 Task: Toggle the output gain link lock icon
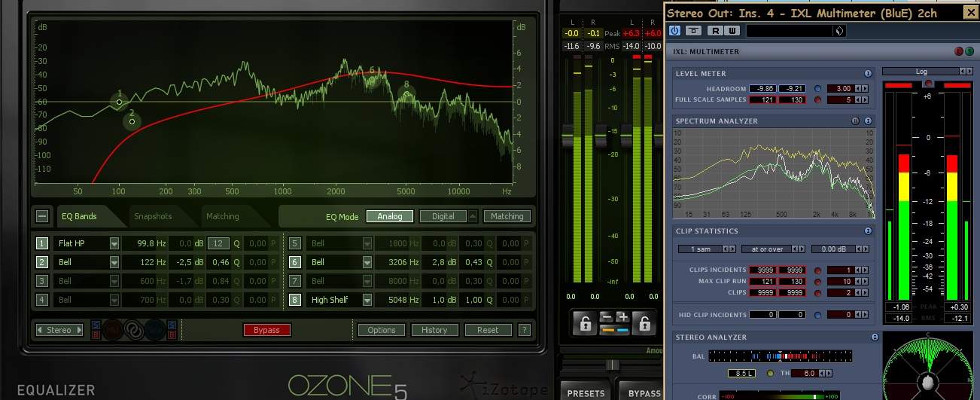644,324
